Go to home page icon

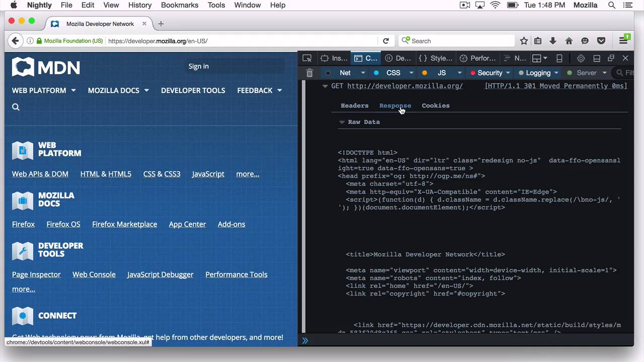569,41
